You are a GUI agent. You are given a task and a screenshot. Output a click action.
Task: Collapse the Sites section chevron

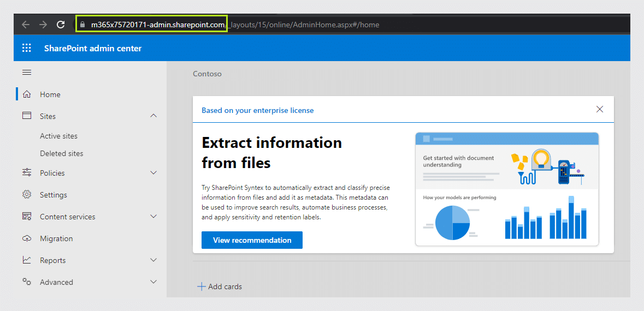[153, 116]
